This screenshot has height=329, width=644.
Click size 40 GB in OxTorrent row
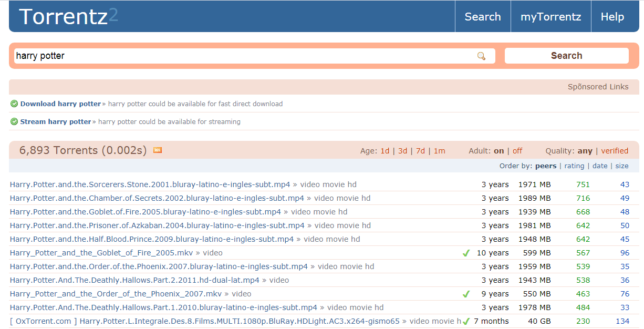tap(539, 321)
